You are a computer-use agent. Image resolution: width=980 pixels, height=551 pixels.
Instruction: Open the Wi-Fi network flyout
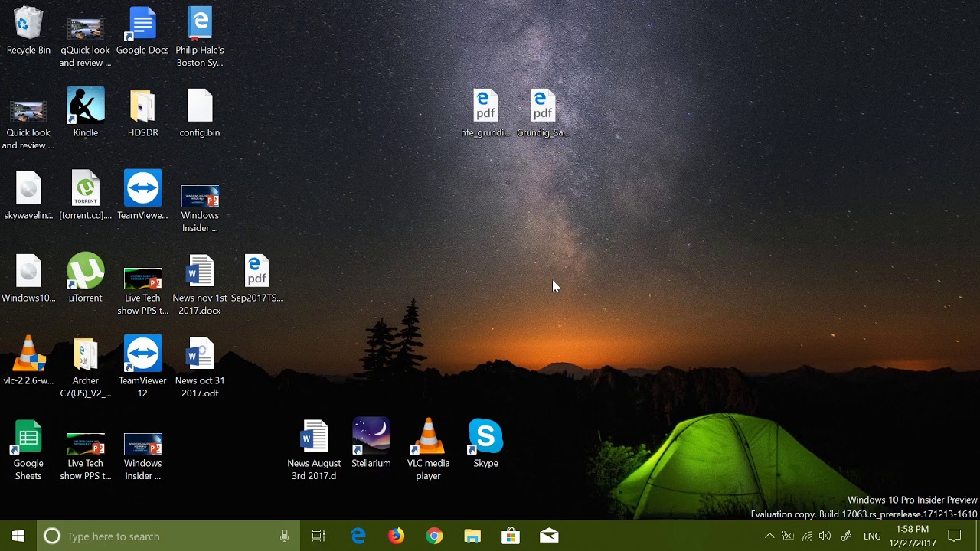tap(807, 536)
